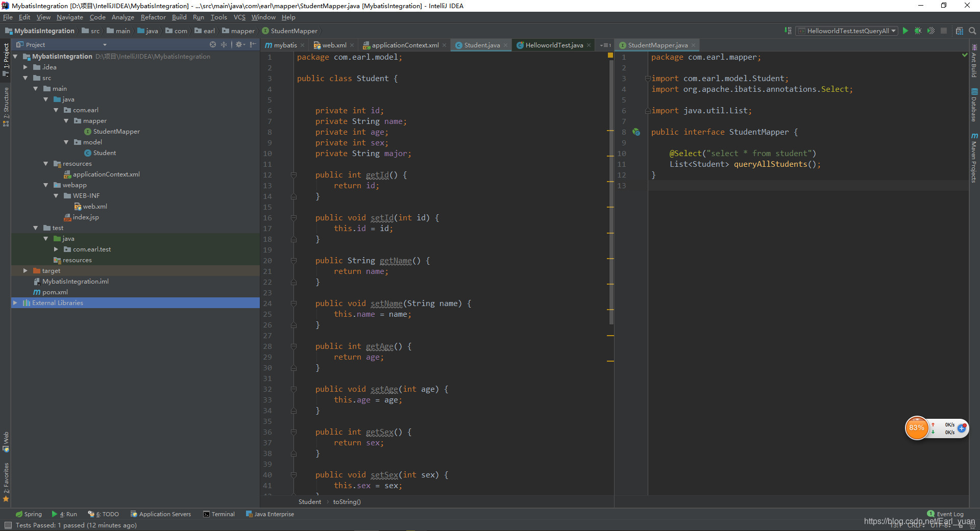Open the VCS menu
Viewport: 980px width, 531px height.
[239, 17]
